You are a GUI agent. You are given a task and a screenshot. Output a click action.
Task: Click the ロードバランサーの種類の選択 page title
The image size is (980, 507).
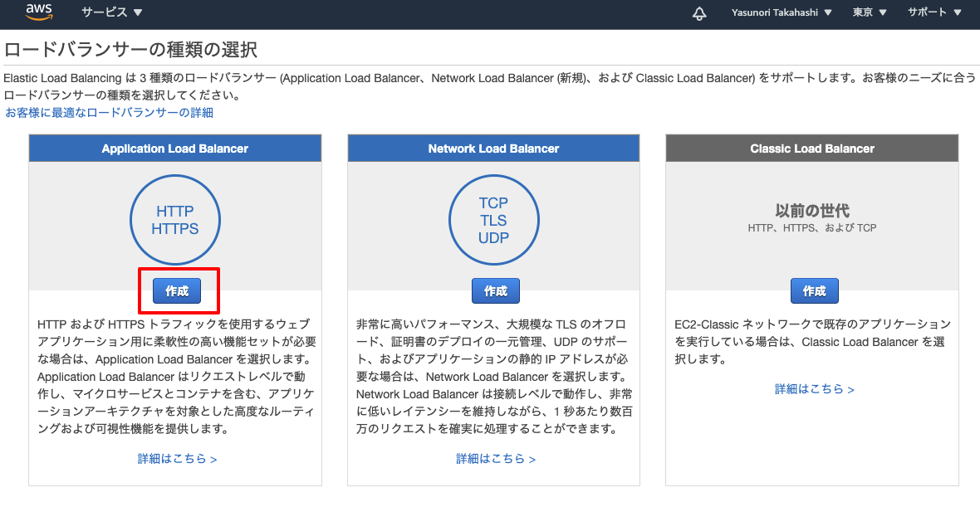click(130, 49)
